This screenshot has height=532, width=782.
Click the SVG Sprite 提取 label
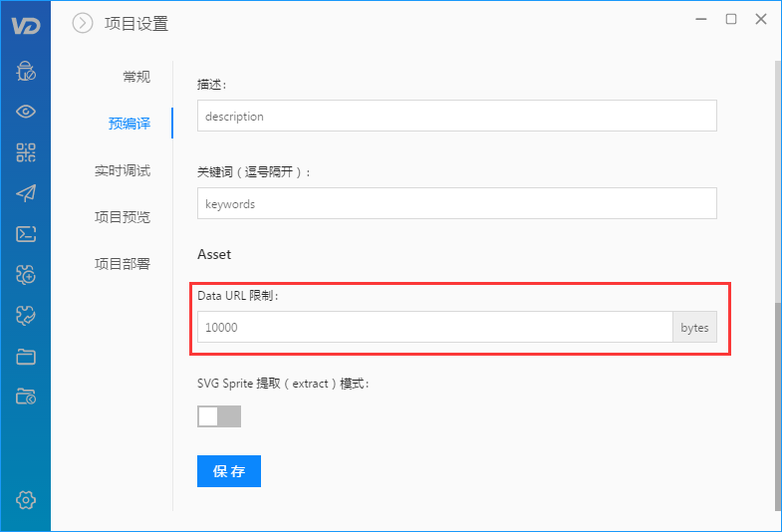pos(283,384)
